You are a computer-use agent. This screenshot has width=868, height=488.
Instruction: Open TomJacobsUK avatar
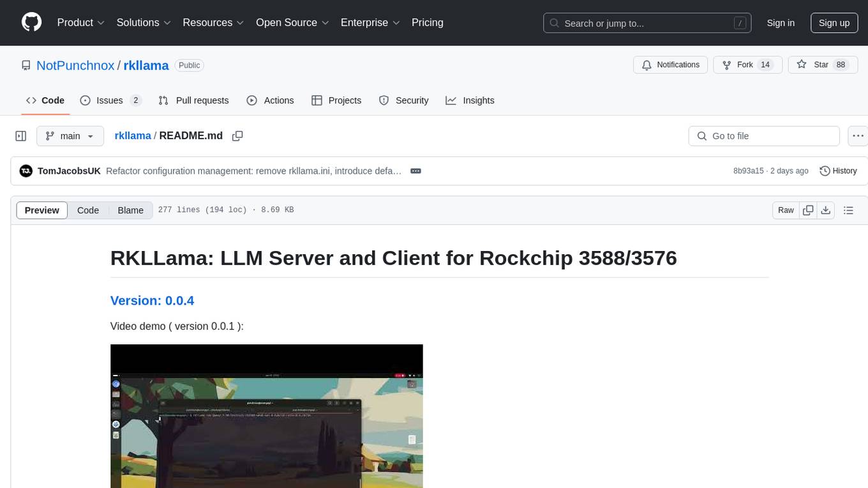26,171
